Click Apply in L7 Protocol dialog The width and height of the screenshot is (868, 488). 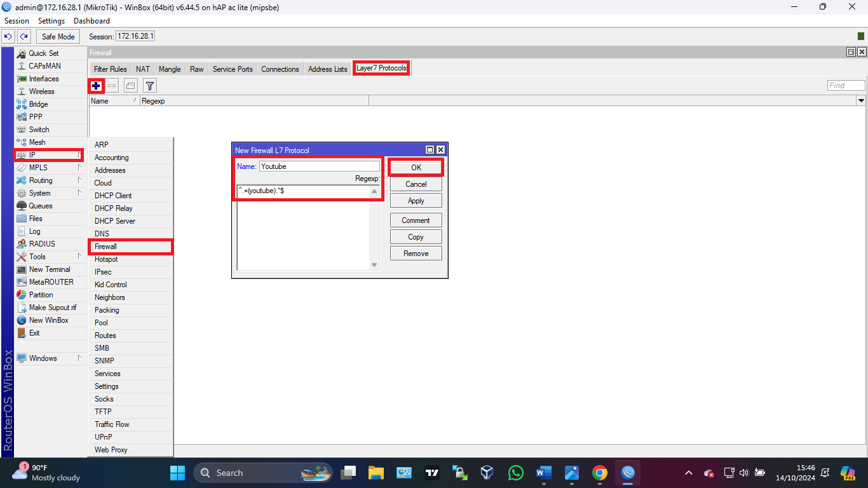tap(416, 200)
